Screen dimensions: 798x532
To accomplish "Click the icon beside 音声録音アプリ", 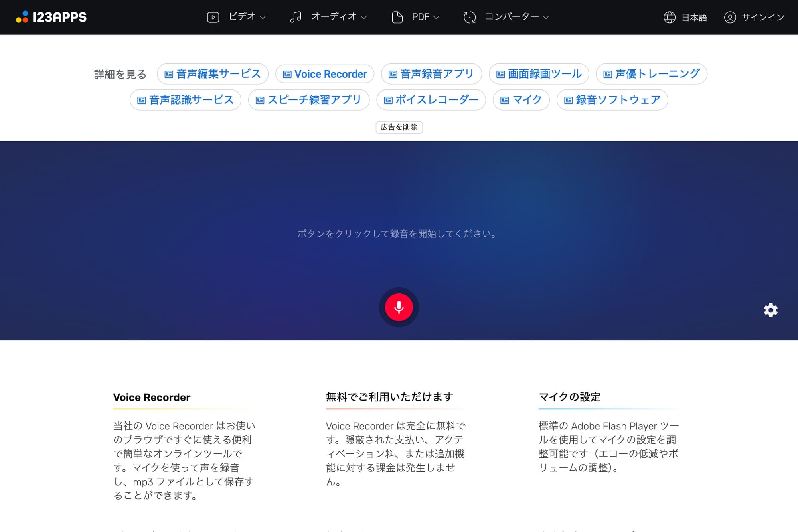I will pyautogui.click(x=393, y=75).
